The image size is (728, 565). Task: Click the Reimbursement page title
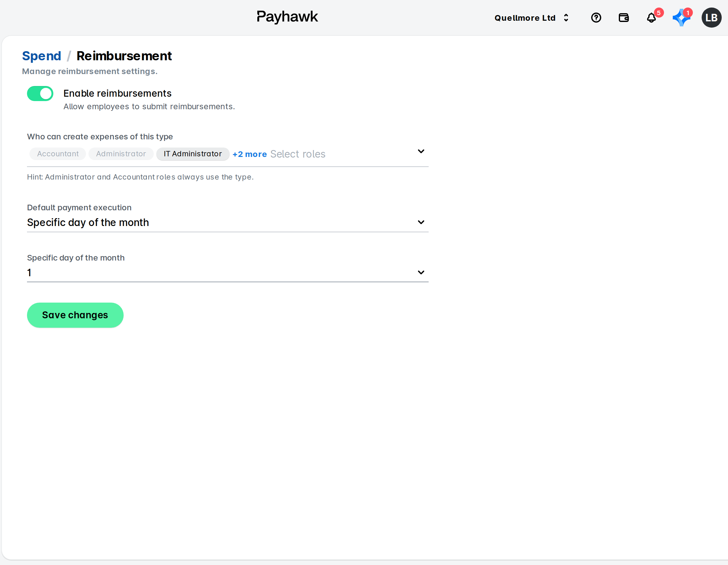[124, 56]
